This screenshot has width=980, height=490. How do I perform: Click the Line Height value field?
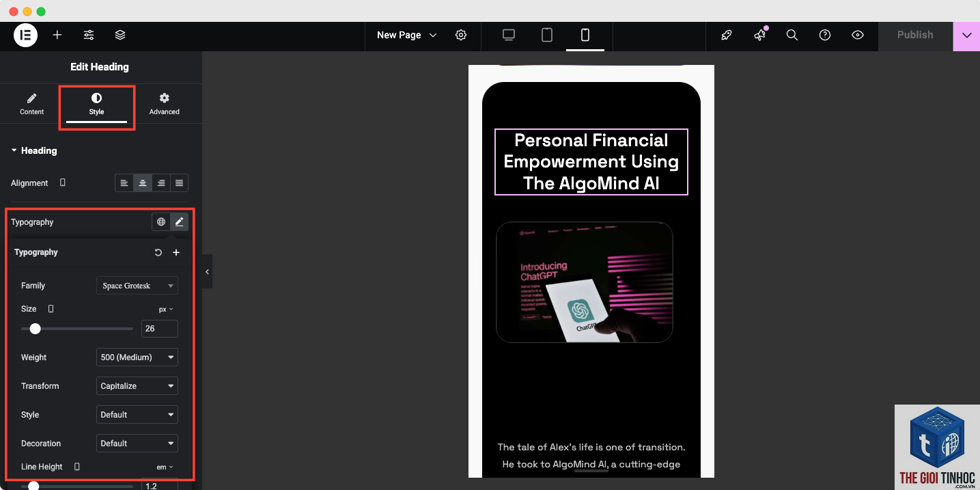click(160, 485)
